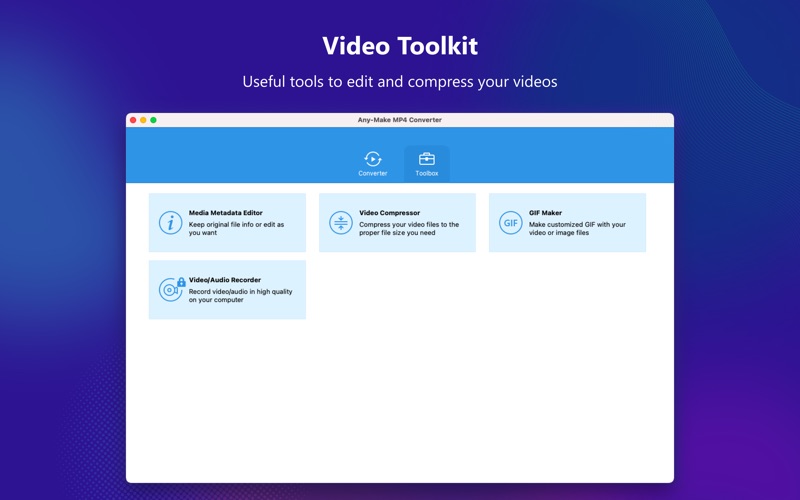Click the GIF Maker round icon

click(510, 223)
